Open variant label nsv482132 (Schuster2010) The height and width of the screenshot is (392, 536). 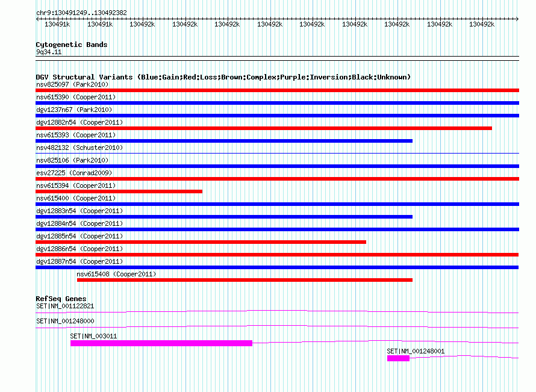(79, 148)
